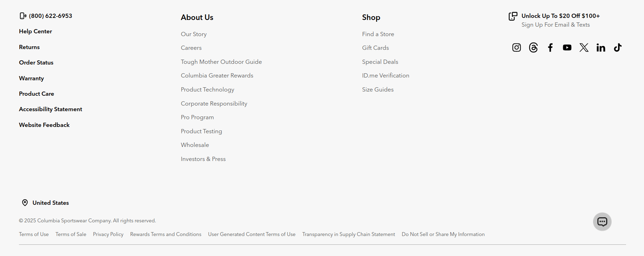Screen dimensions: 644x256
Task: Change country from United States
Action: [x=50, y=203]
